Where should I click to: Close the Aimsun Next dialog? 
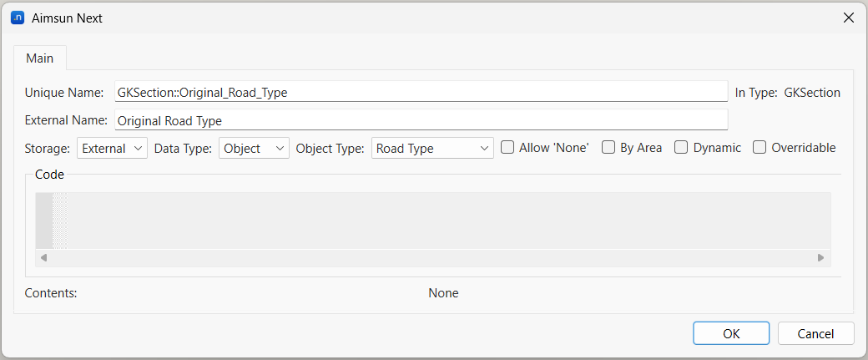(848, 18)
